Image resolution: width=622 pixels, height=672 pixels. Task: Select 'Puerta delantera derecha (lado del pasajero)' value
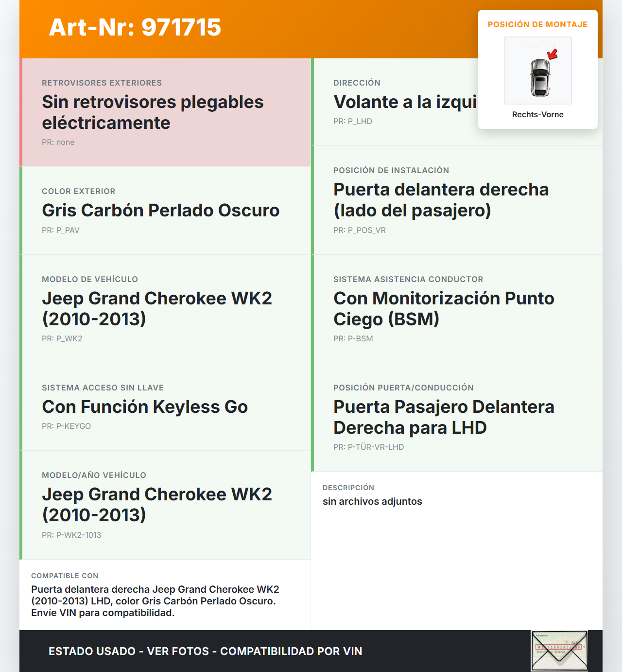click(441, 200)
